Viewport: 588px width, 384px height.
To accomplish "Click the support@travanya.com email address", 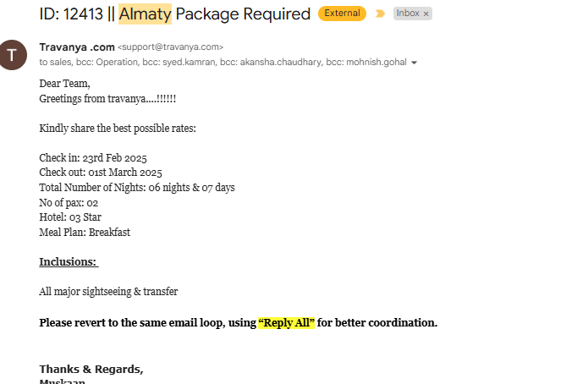I will click(x=171, y=47).
